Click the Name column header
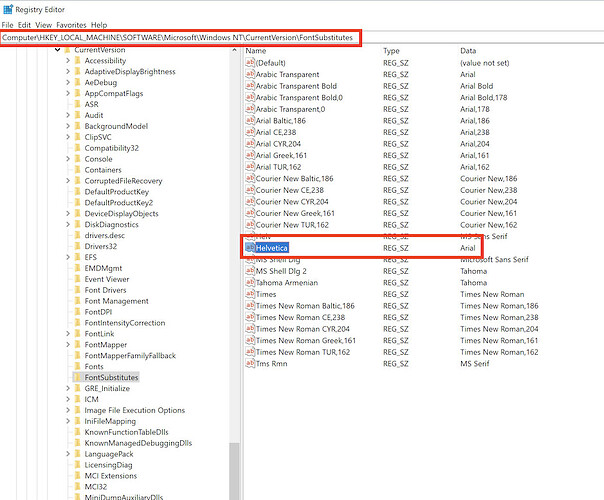The width and height of the screenshot is (604, 500). pos(256,51)
